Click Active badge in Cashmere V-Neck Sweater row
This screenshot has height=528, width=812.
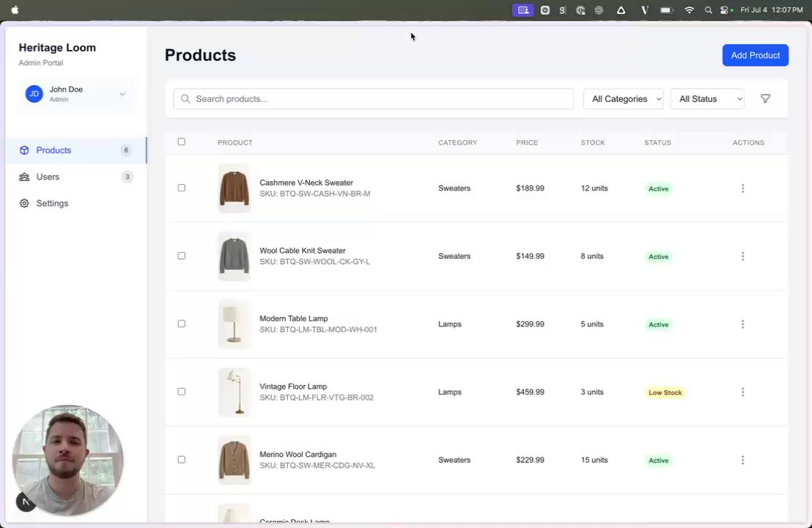click(658, 188)
